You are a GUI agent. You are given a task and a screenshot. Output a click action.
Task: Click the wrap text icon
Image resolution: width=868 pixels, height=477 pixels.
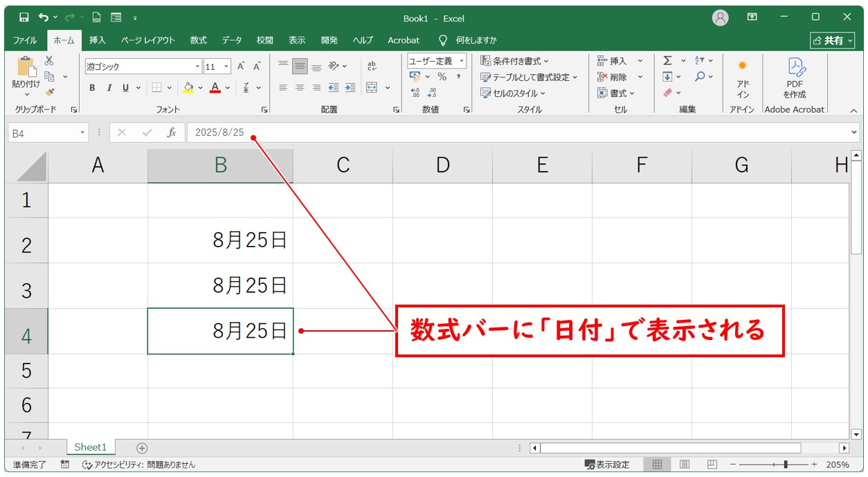point(372,66)
